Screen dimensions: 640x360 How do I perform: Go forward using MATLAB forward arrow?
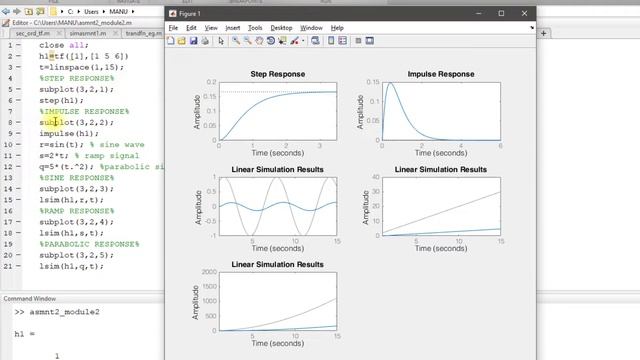pos(17,11)
